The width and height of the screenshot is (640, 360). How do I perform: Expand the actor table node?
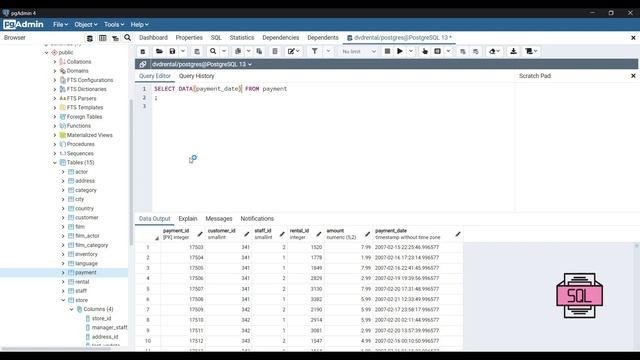pos(63,172)
